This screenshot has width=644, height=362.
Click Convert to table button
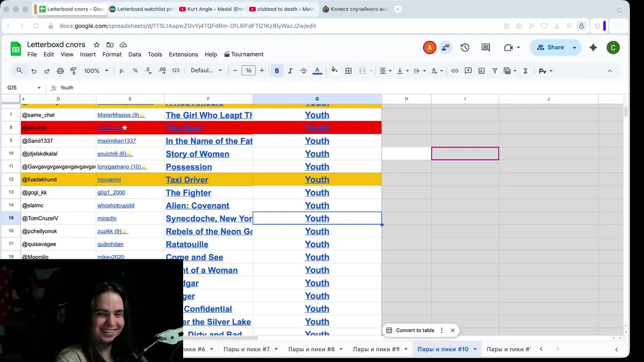(x=410, y=330)
